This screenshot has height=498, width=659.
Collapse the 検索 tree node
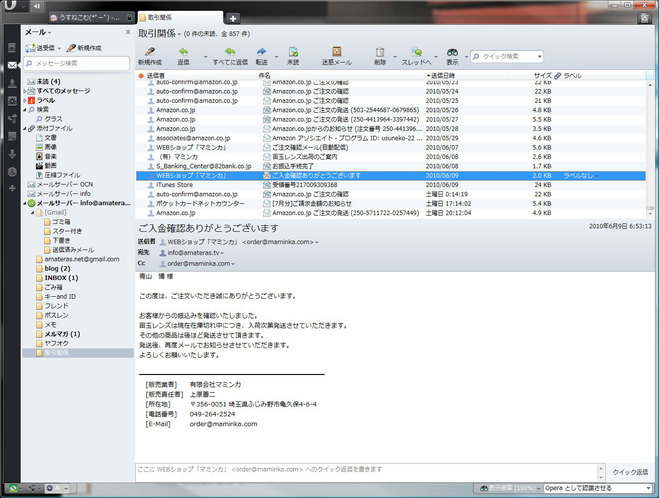(x=24, y=110)
